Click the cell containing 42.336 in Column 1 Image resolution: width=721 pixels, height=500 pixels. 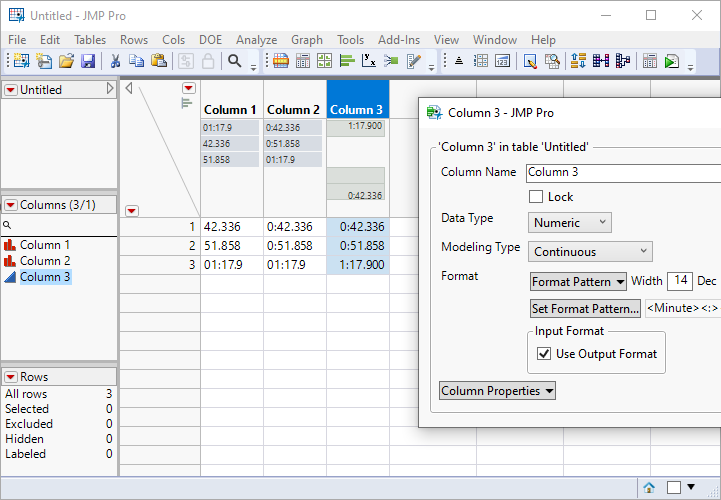pyautogui.click(x=232, y=227)
